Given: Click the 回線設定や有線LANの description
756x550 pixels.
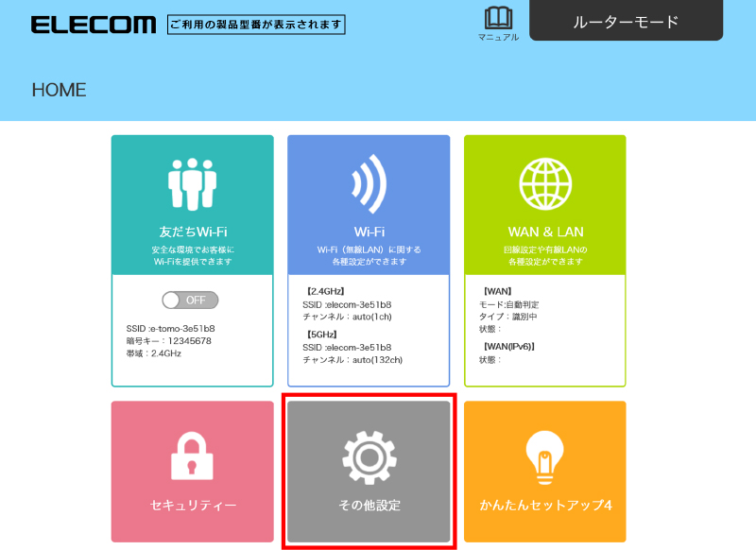Looking at the screenshot, I should (x=545, y=249).
